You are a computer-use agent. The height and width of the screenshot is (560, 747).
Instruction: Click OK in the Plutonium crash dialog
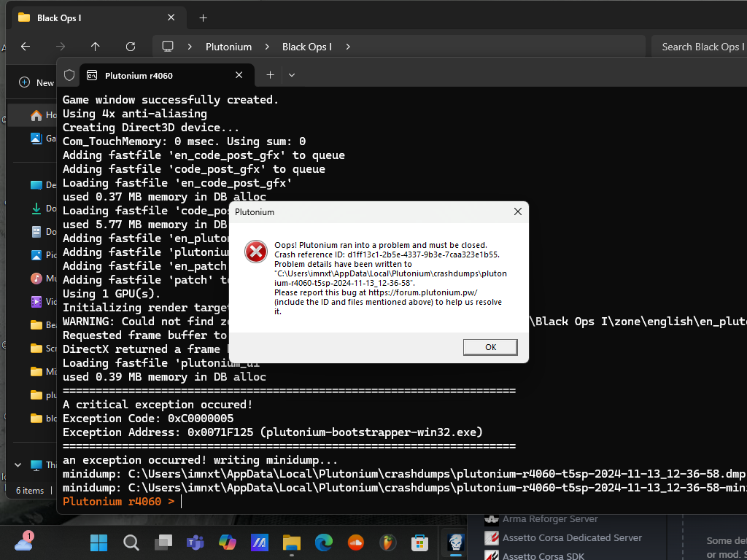tap(490, 347)
